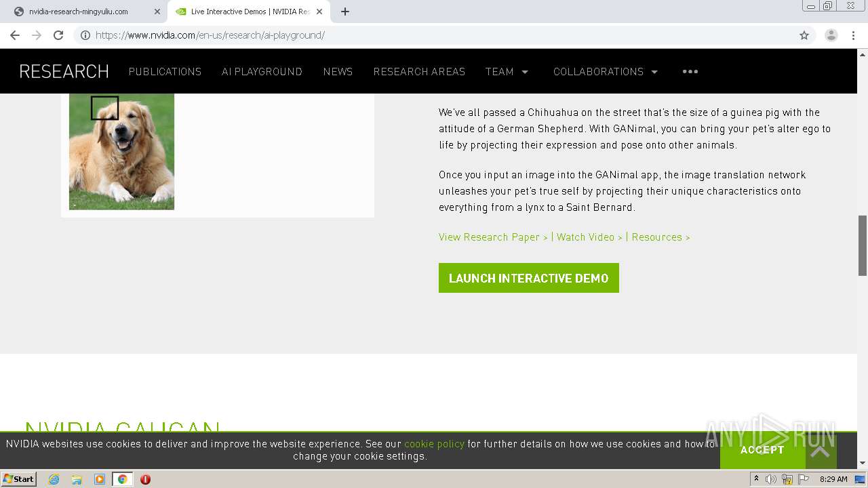The width and height of the screenshot is (868, 488).
Task: Open Windows Media Player taskbar icon
Action: click(99, 479)
